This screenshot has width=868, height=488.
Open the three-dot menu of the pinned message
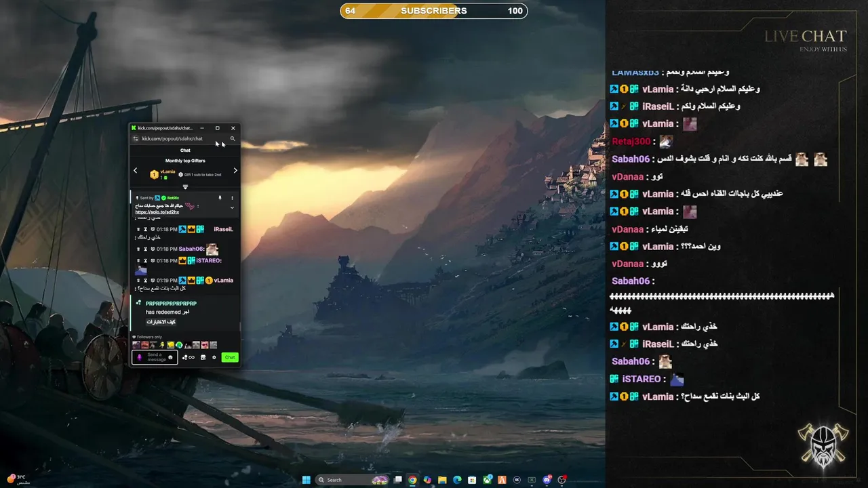pyautogui.click(x=232, y=198)
